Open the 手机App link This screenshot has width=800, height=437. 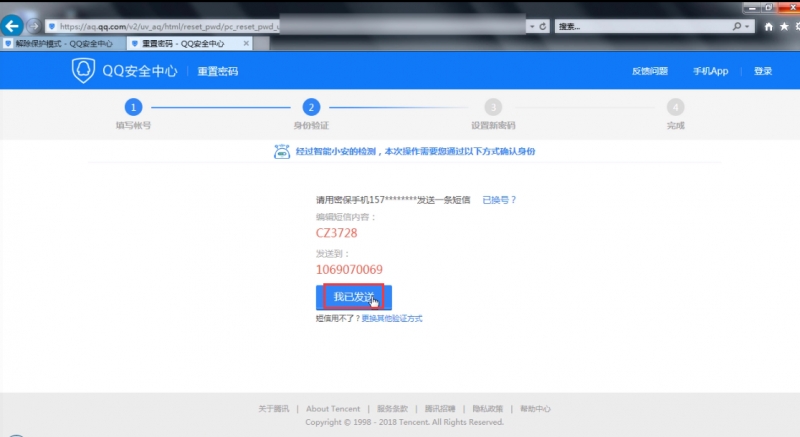pyautogui.click(x=710, y=71)
